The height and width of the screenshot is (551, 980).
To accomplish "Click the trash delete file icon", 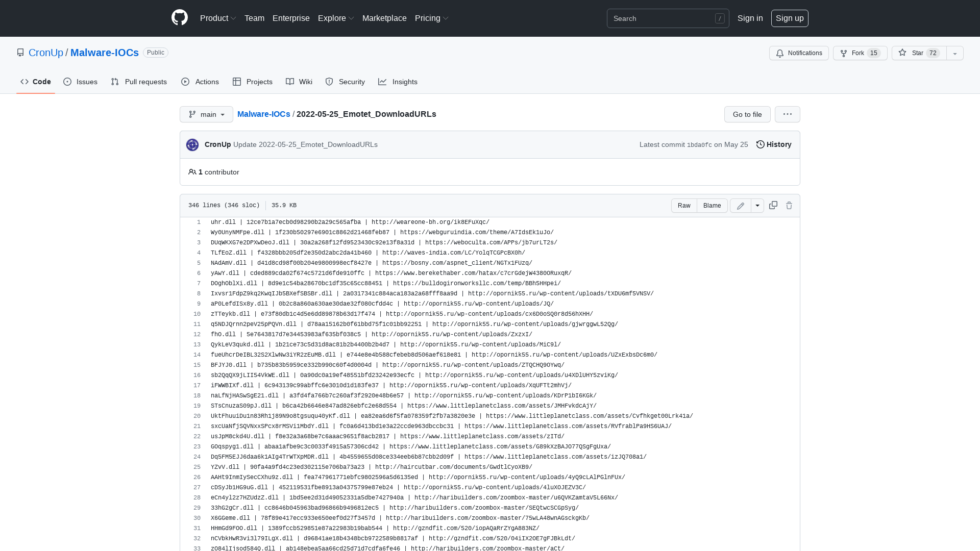I will tap(789, 206).
